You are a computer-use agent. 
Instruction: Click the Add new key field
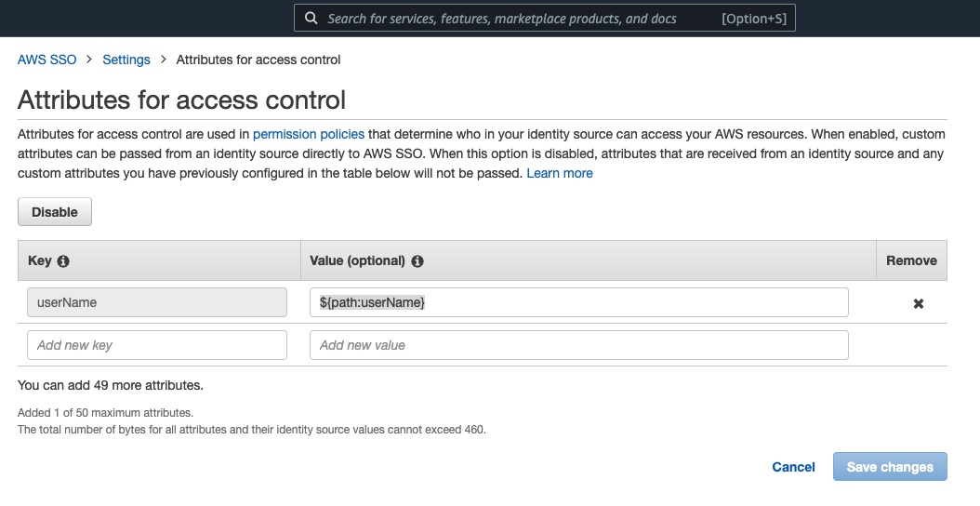tap(157, 345)
